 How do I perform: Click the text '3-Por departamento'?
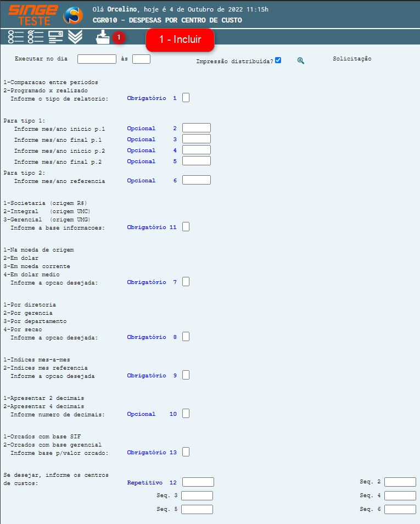[x=35, y=321]
